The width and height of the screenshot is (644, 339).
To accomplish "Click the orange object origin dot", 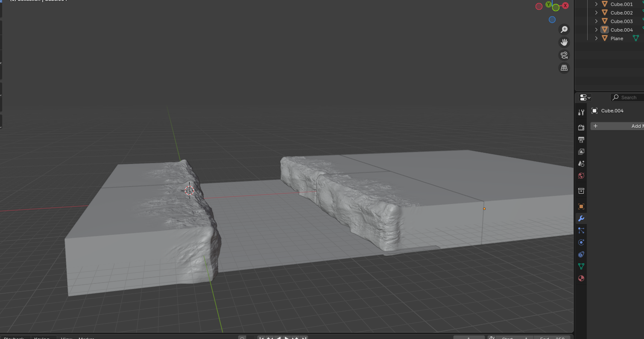I will pos(484,209).
